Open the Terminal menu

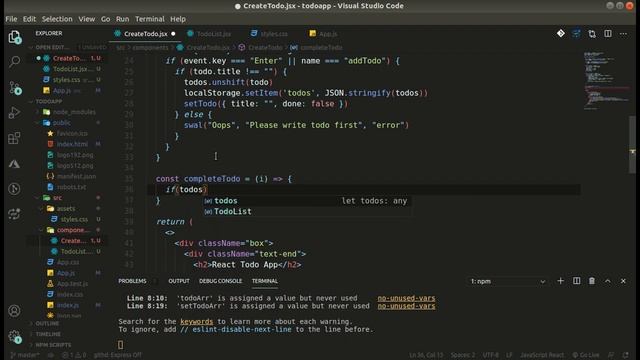point(150,19)
